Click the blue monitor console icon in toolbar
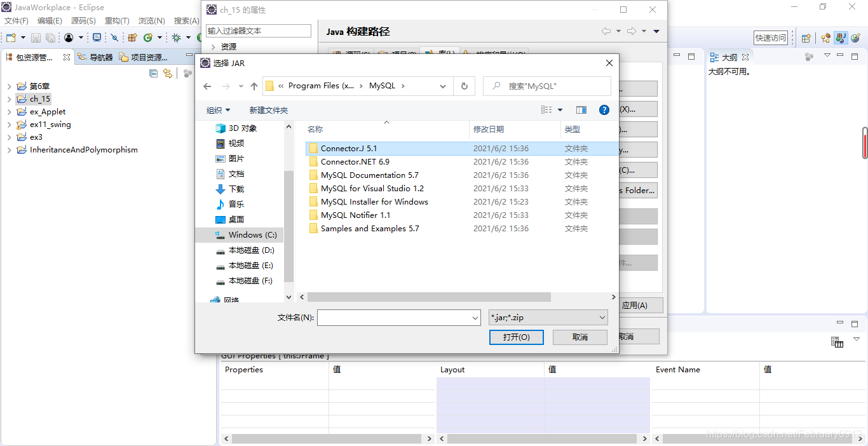This screenshot has width=868, height=446. tap(97, 37)
